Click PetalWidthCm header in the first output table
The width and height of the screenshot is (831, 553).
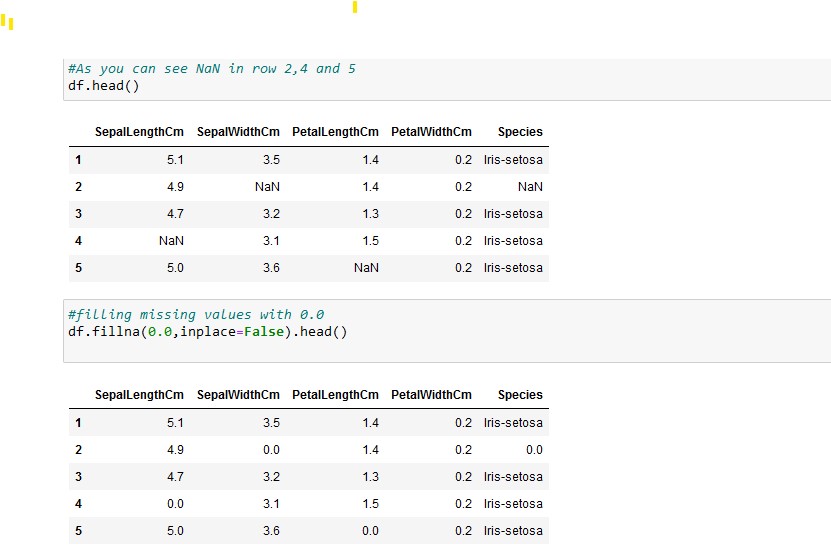[431, 132]
